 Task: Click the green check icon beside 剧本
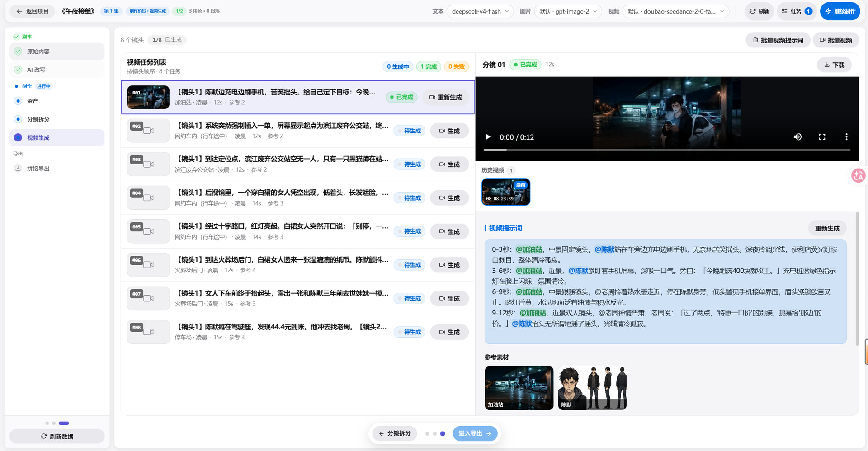tap(16, 37)
